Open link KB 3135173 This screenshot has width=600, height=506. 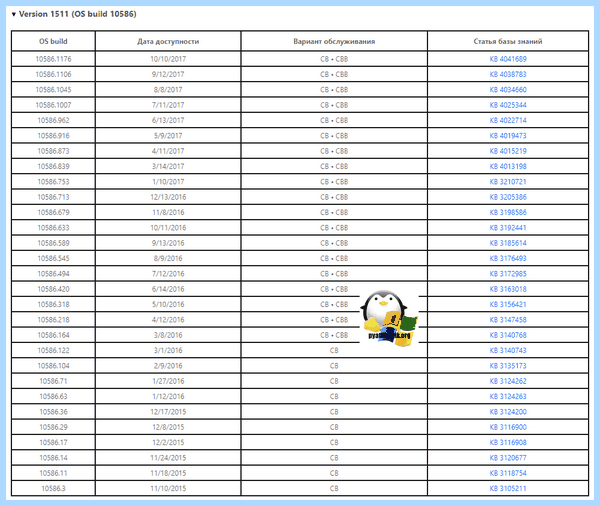coord(508,366)
